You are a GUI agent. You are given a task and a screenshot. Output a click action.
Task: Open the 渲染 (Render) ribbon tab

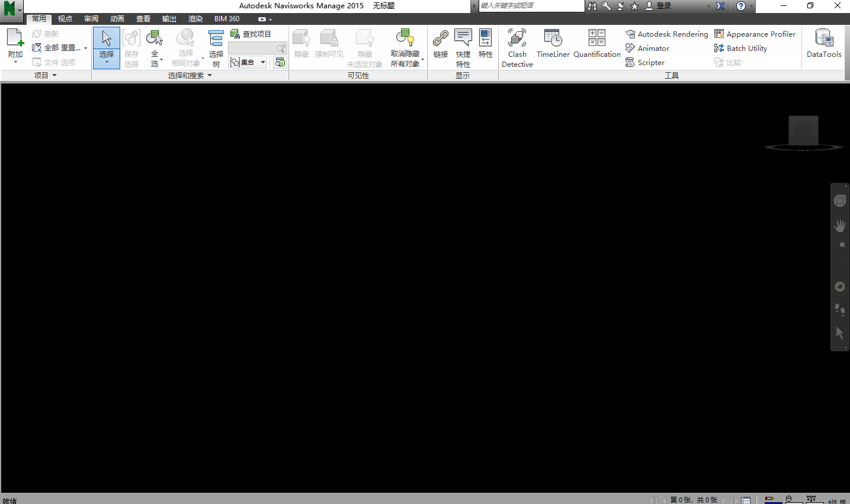pyautogui.click(x=195, y=18)
